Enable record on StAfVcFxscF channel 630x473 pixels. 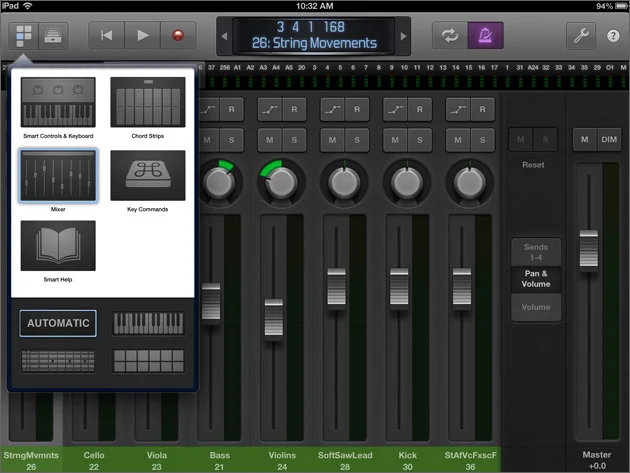click(x=482, y=109)
